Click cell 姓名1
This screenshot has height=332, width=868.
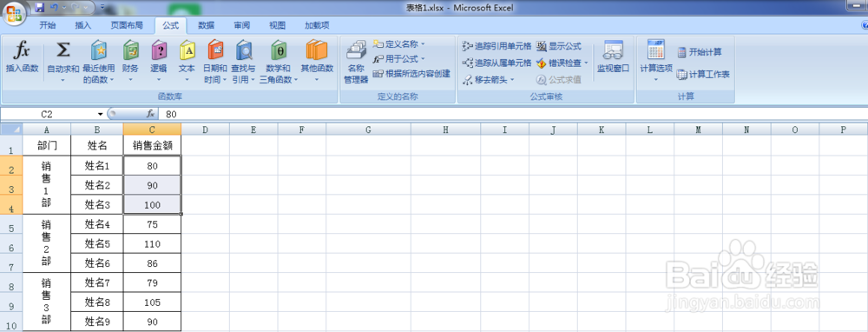(x=97, y=165)
